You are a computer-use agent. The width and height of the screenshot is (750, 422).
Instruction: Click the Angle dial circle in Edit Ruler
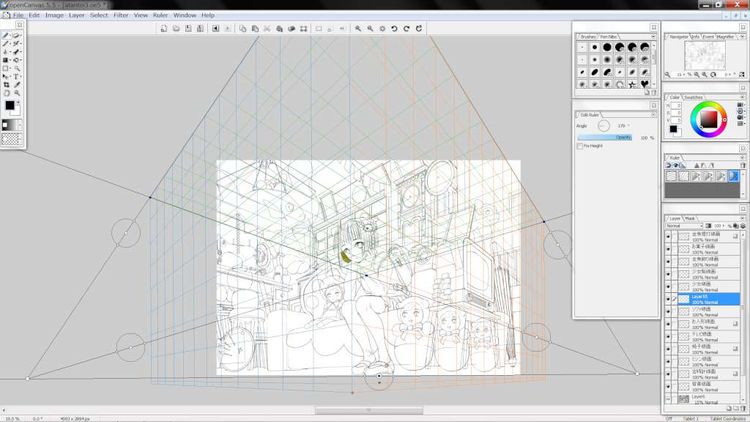(604, 126)
